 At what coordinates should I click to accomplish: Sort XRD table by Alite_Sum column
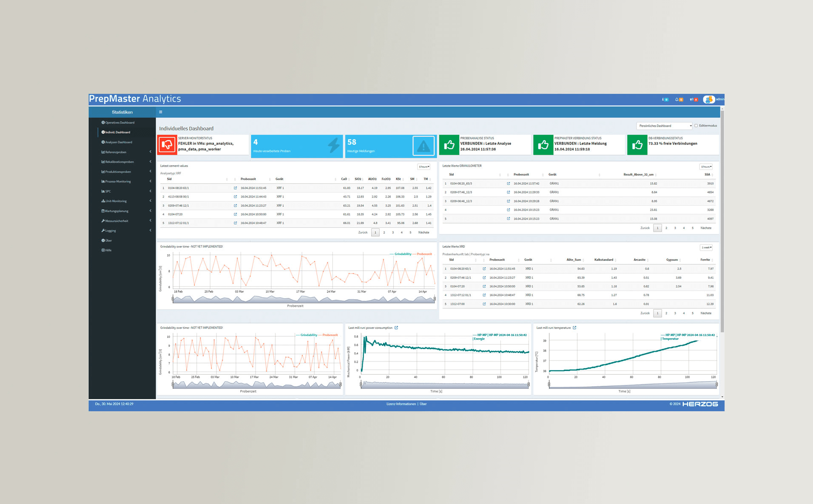tap(574, 260)
